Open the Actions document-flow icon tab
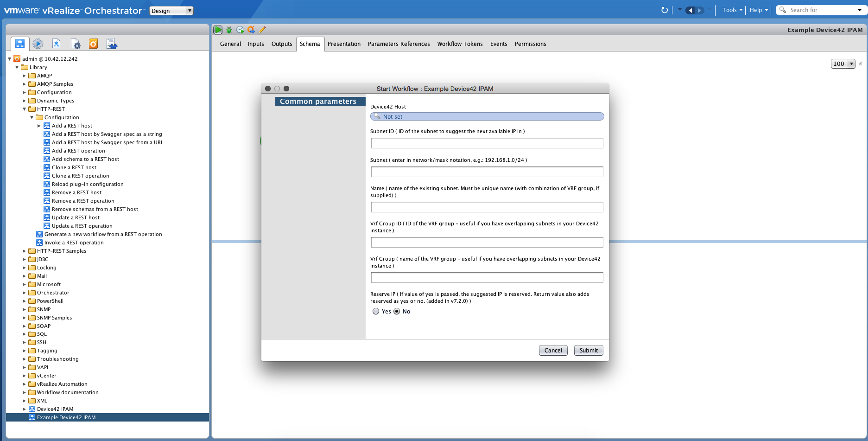868x441 pixels. point(57,44)
